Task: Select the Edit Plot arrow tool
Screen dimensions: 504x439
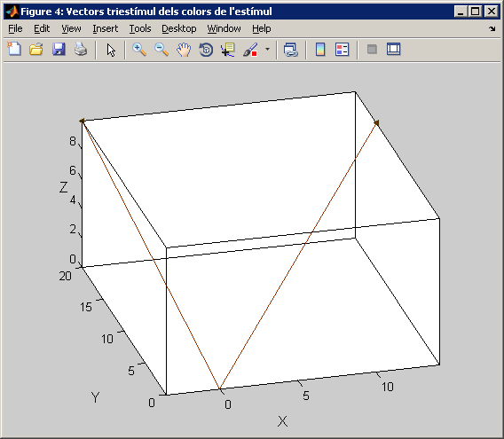Action: 111,50
